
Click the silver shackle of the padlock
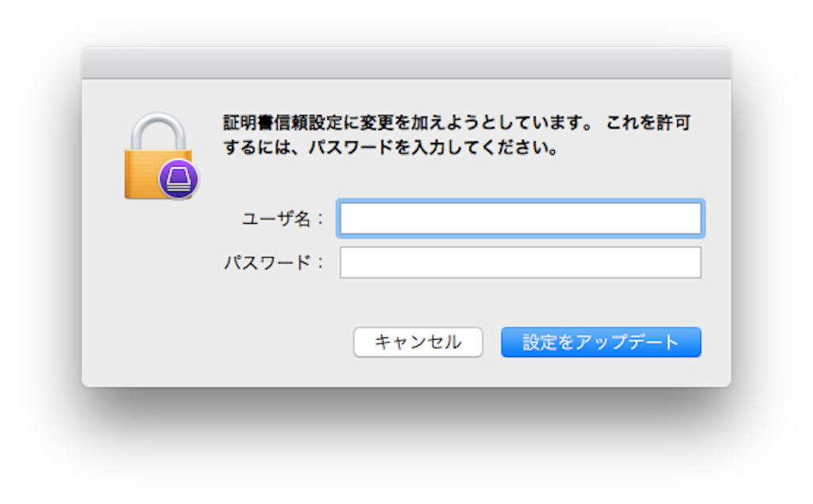pyautogui.click(x=158, y=131)
